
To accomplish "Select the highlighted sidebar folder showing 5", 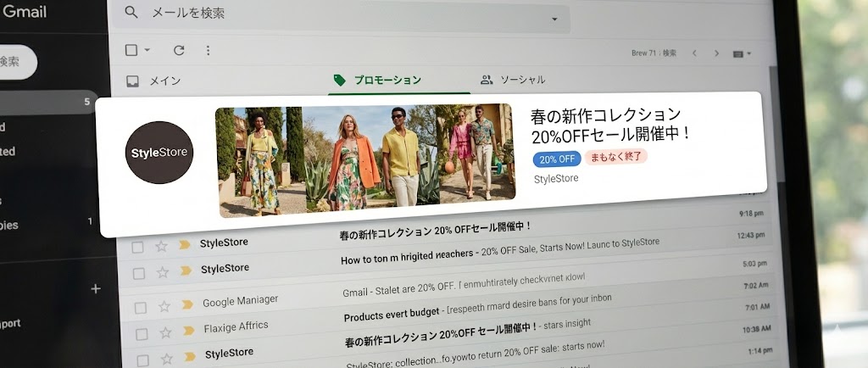I will 48,103.
